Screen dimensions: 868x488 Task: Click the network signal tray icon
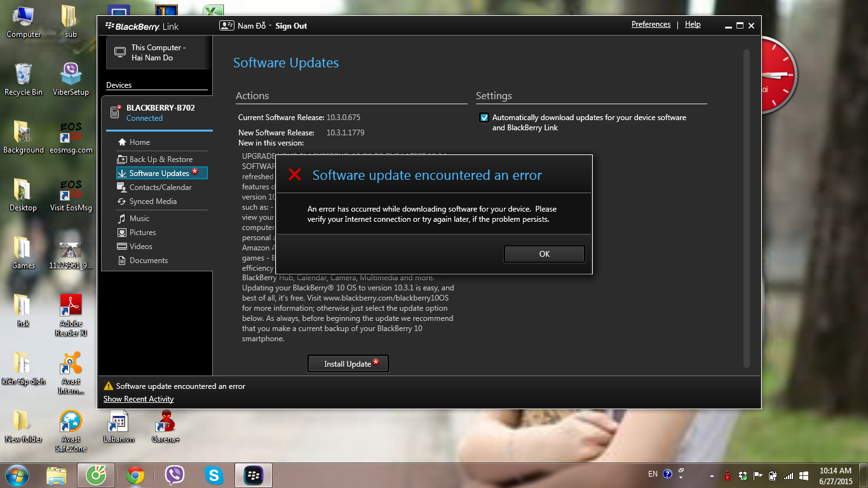click(x=789, y=476)
